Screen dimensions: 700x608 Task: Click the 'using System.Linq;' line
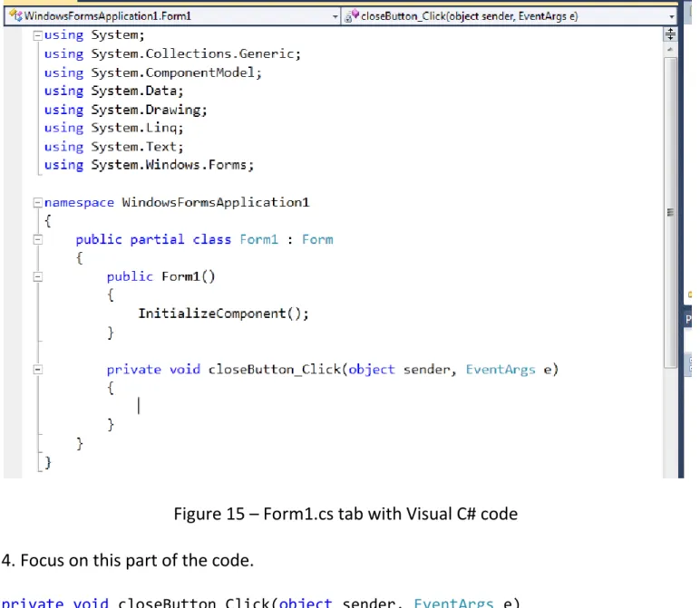pos(114,128)
